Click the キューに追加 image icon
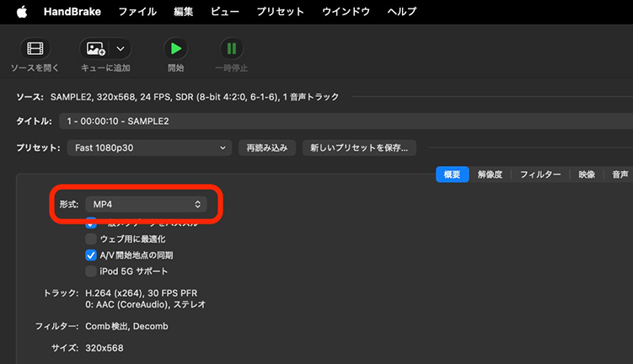The image size is (633, 364). click(96, 49)
